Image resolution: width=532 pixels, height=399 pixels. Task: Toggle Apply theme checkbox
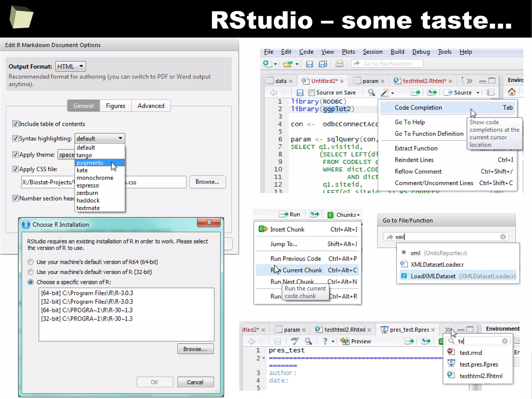(15, 154)
